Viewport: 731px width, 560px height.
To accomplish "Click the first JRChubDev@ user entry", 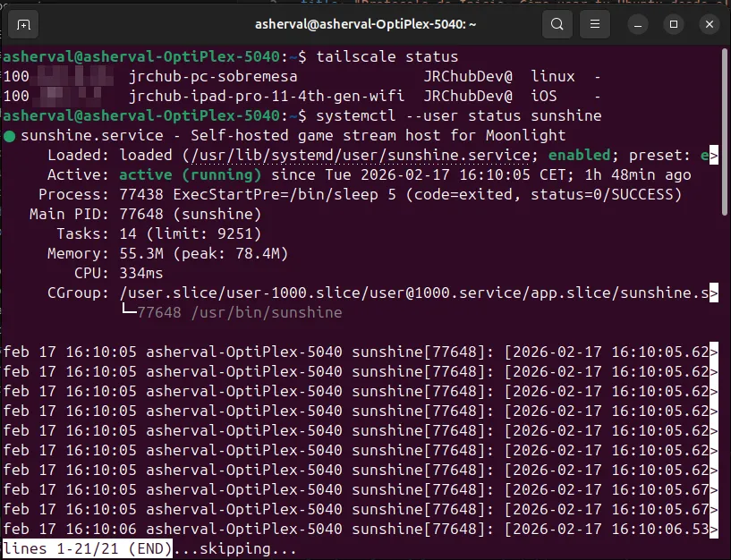I will (x=468, y=76).
